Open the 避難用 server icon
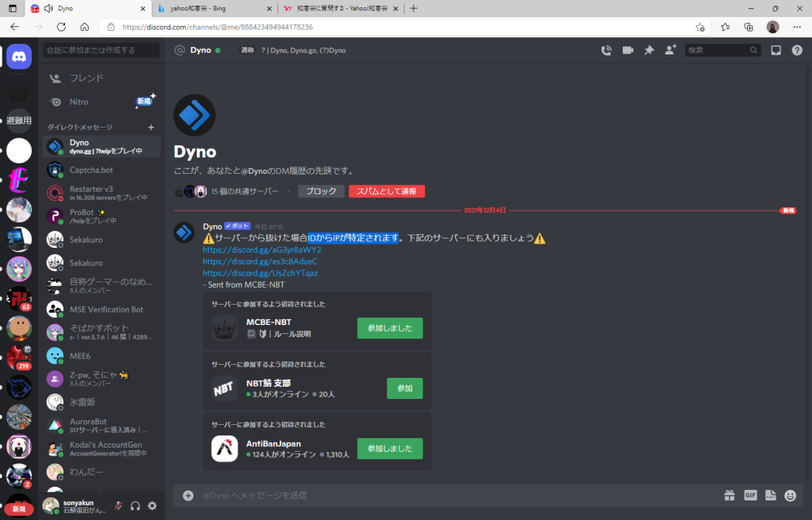The image size is (812, 520). (20, 120)
